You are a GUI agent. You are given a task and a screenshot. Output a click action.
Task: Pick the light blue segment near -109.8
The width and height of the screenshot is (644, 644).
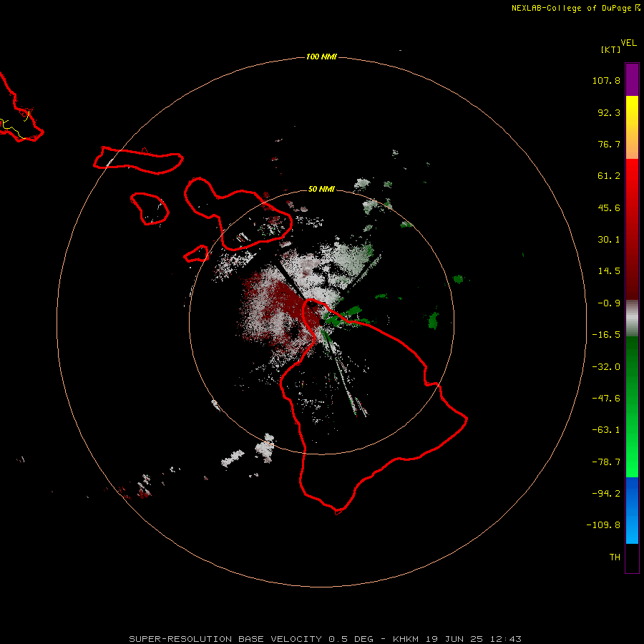click(632, 527)
